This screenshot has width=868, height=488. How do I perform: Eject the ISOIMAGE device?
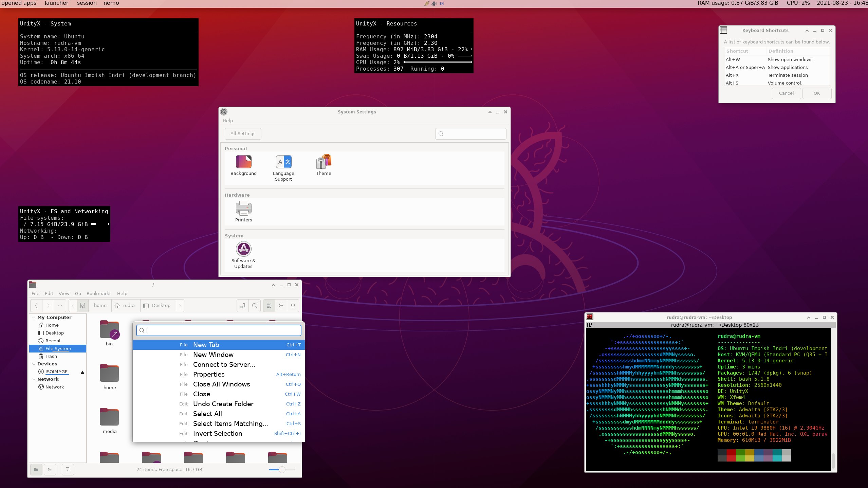82,372
